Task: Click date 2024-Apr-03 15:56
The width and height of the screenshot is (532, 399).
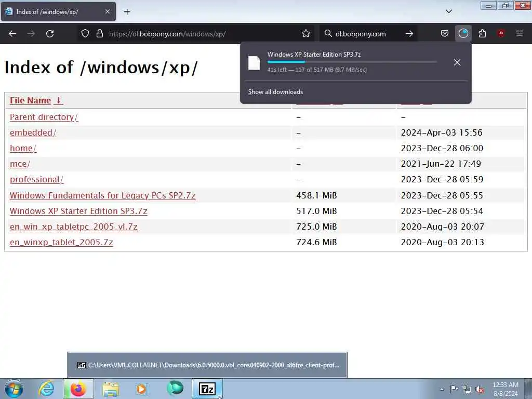Action: click(x=442, y=132)
